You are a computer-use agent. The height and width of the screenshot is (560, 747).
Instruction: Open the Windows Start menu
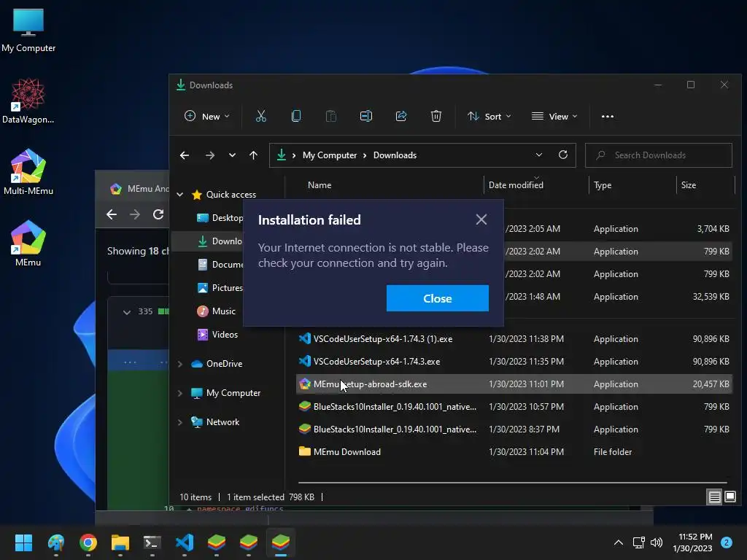click(23, 542)
